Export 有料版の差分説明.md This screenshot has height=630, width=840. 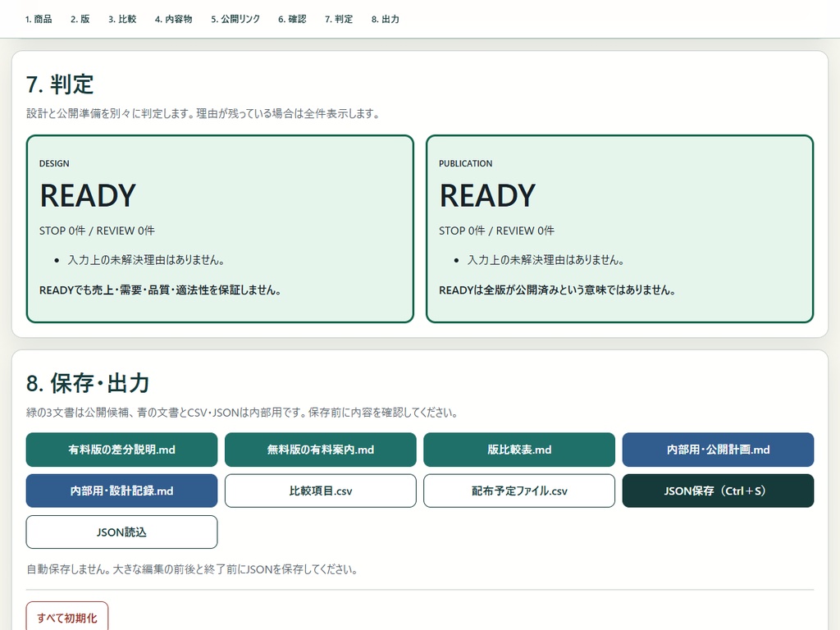[121, 450]
